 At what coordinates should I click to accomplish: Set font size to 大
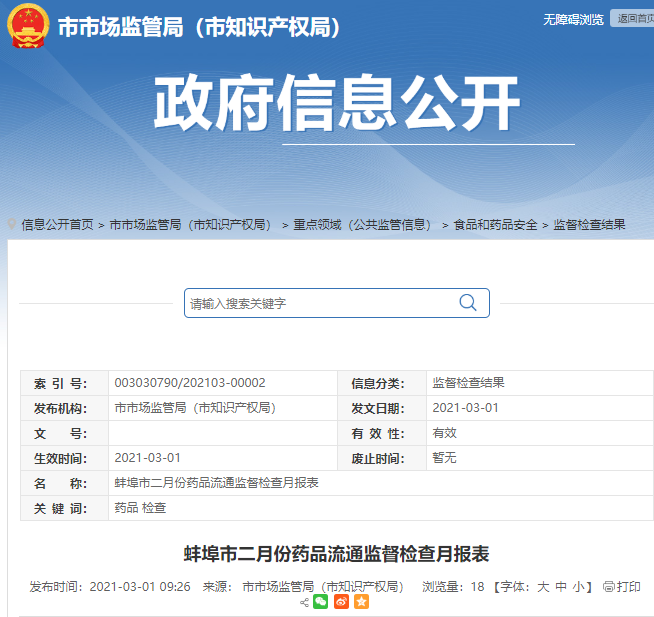coord(543,587)
